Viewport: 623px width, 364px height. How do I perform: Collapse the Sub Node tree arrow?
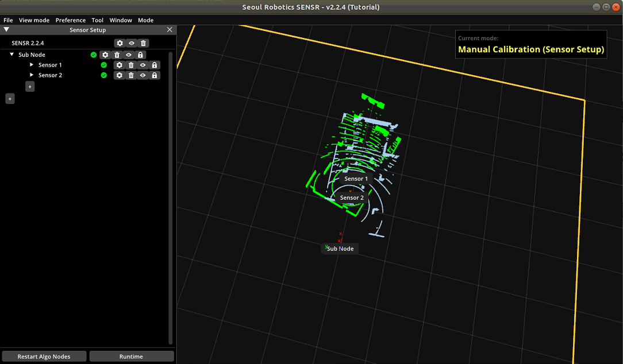(x=11, y=55)
